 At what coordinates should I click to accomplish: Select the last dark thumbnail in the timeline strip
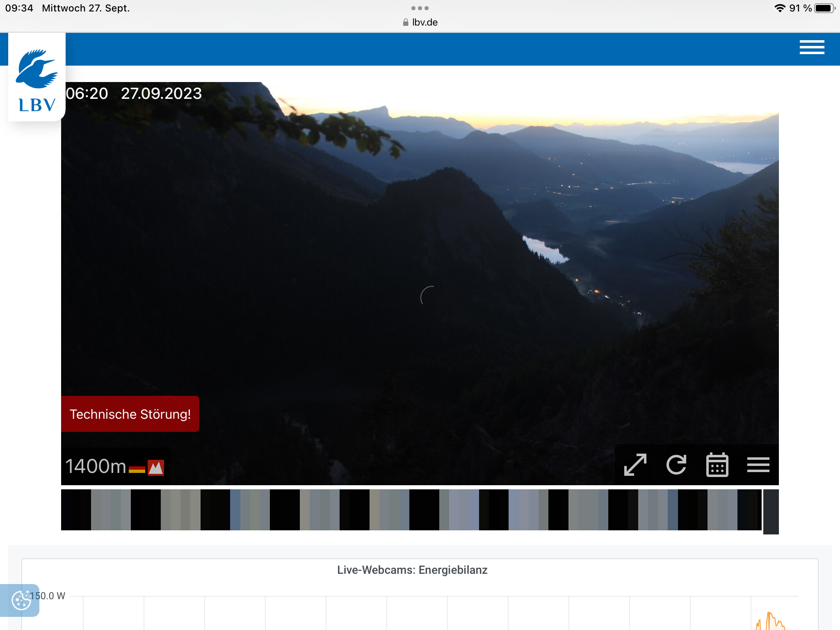point(771,511)
